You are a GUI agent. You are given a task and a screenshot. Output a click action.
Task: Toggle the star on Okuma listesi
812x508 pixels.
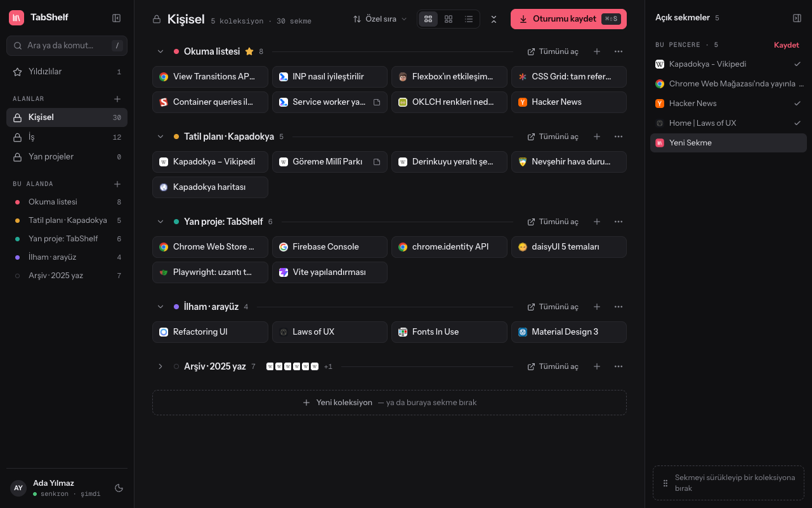click(249, 51)
